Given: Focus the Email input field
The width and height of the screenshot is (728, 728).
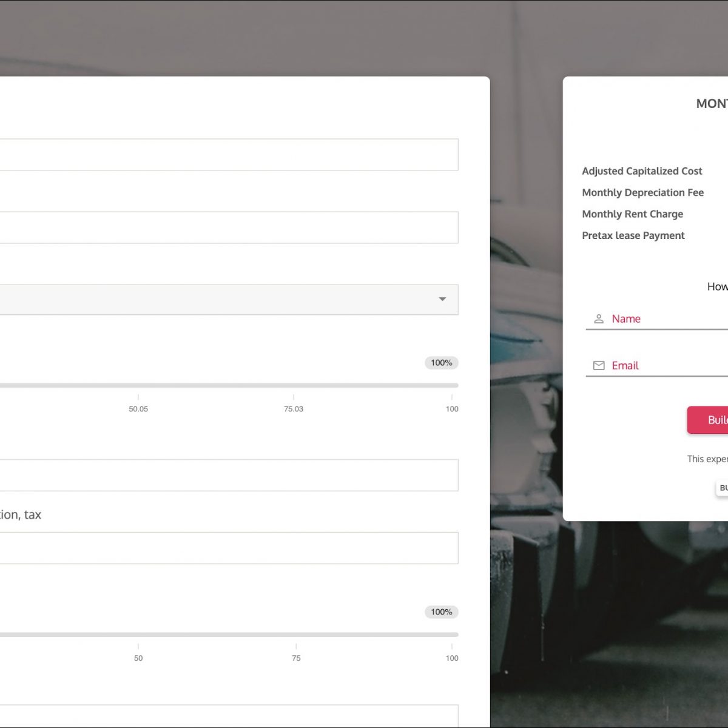Looking at the screenshot, I should click(667, 366).
